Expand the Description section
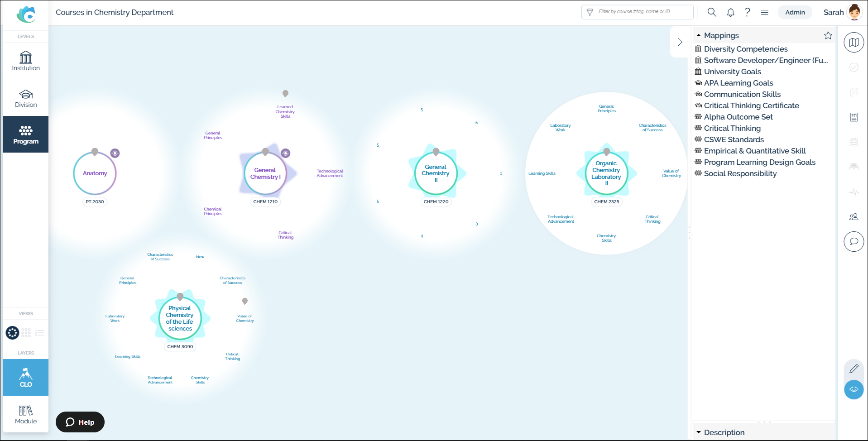Screen dimensions: 868x441 pos(699,432)
